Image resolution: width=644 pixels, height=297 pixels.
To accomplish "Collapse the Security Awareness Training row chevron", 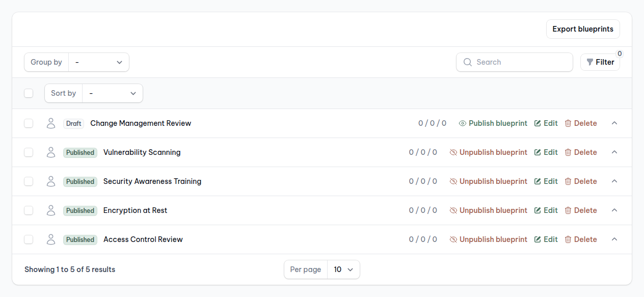I will 614,181.
